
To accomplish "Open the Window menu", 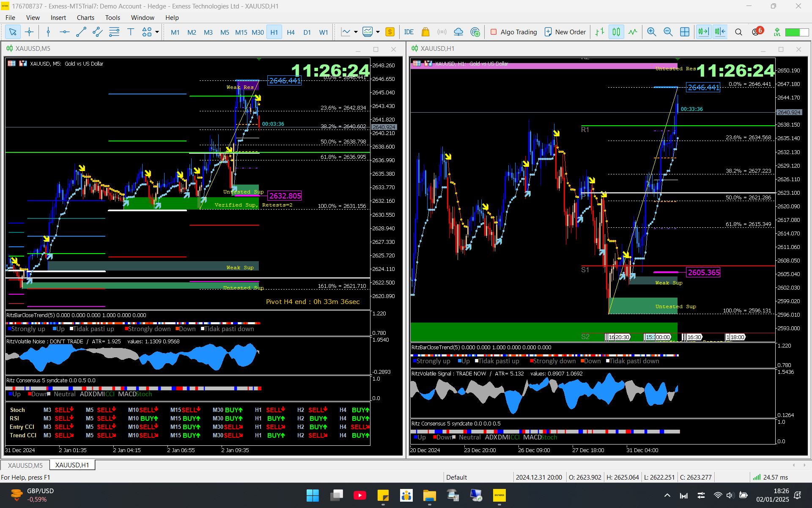I will pyautogui.click(x=143, y=17).
